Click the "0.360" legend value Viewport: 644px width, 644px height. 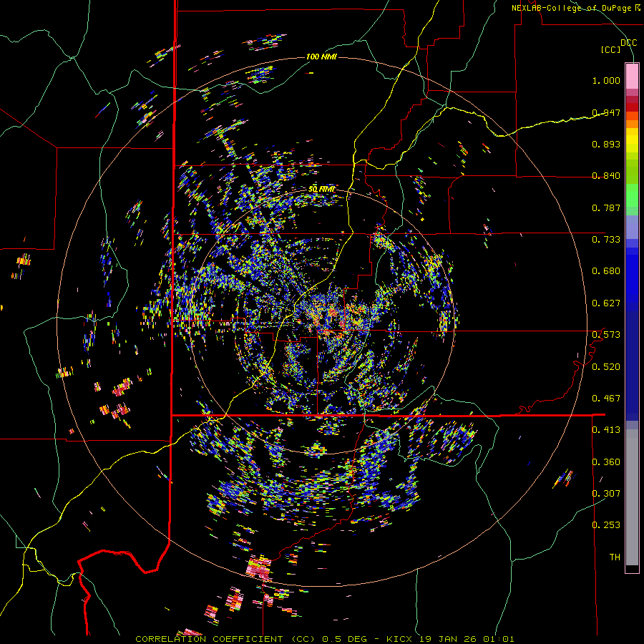(x=606, y=462)
